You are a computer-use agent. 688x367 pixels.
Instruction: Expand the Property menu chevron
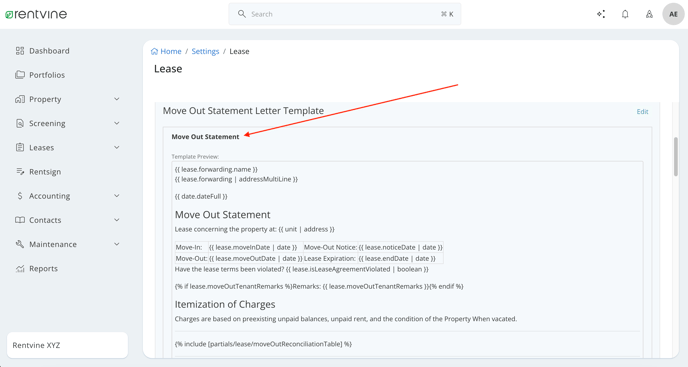click(x=117, y=99)
